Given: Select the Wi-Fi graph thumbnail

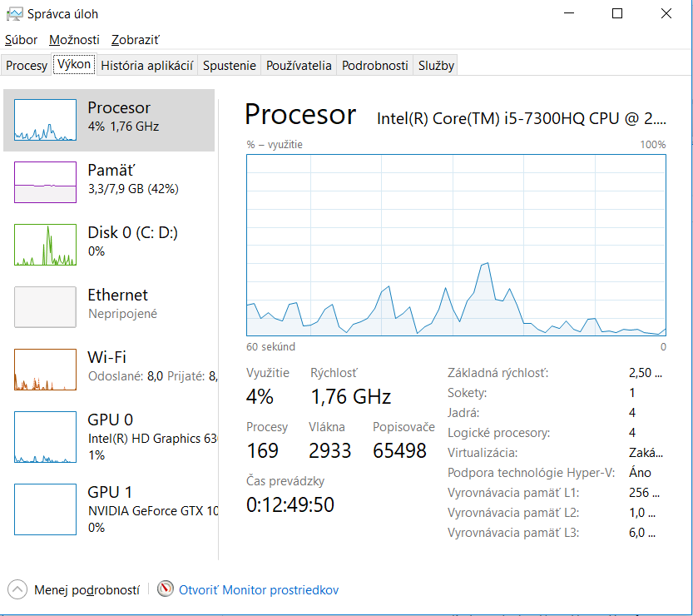Looking at the screenshot, I should pos(45,370).
